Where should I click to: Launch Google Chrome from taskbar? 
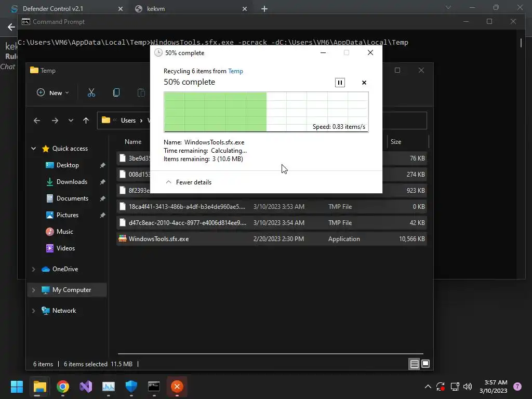[x=63, y=387]
